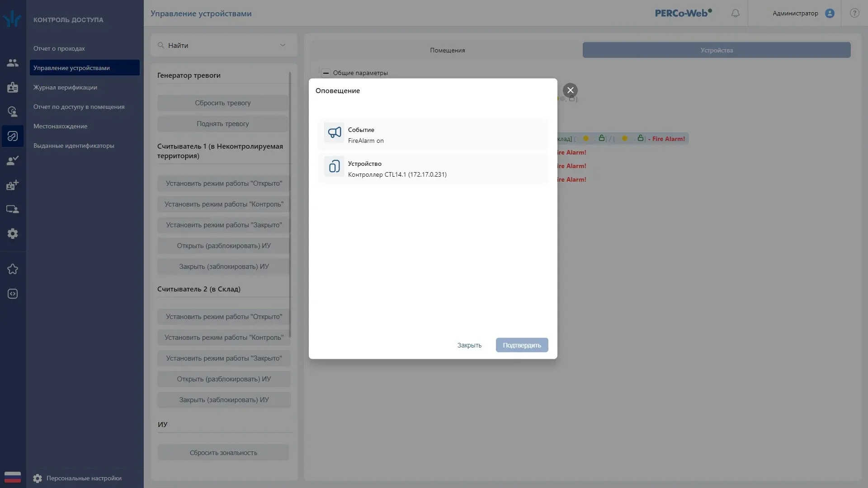Open the favorites star sidebar icon
Screen dimensions: 868x488
13,269
